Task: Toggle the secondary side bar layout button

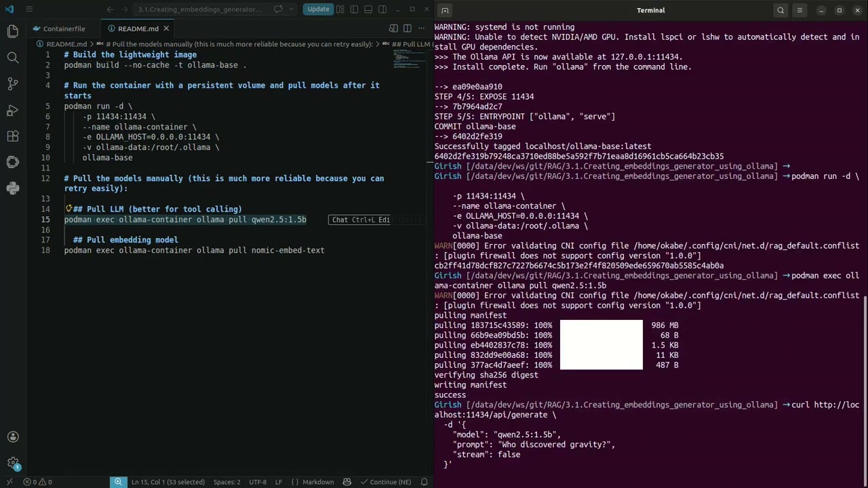Action: (382, 9)
